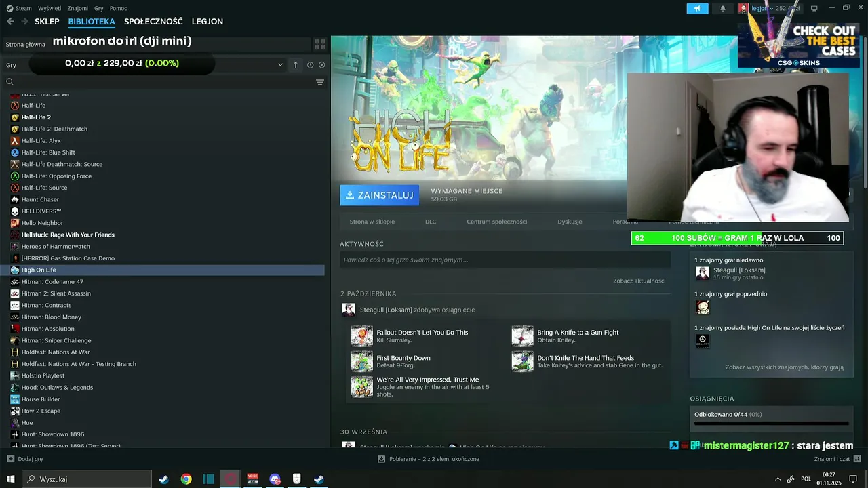Viewport: 868px width, 488px height.
Task: Sort library list with the up arrow
Action: pyautogui.click(x=296, y=65)
